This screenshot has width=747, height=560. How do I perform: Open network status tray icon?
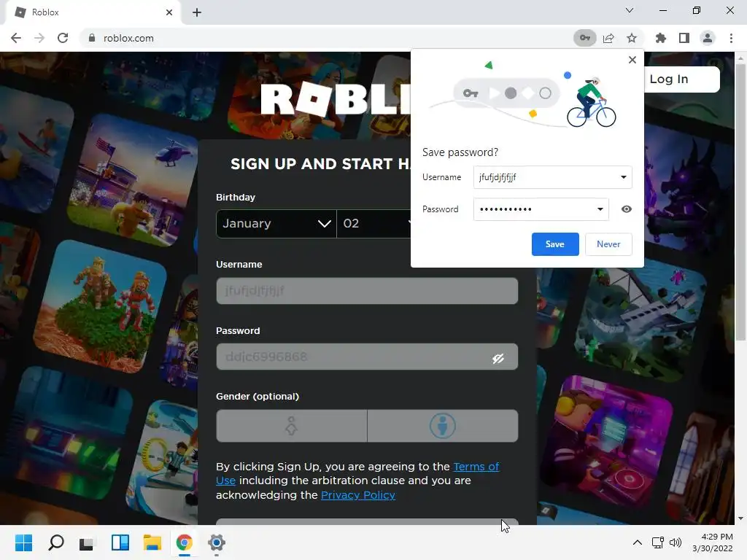coord(658,542)
